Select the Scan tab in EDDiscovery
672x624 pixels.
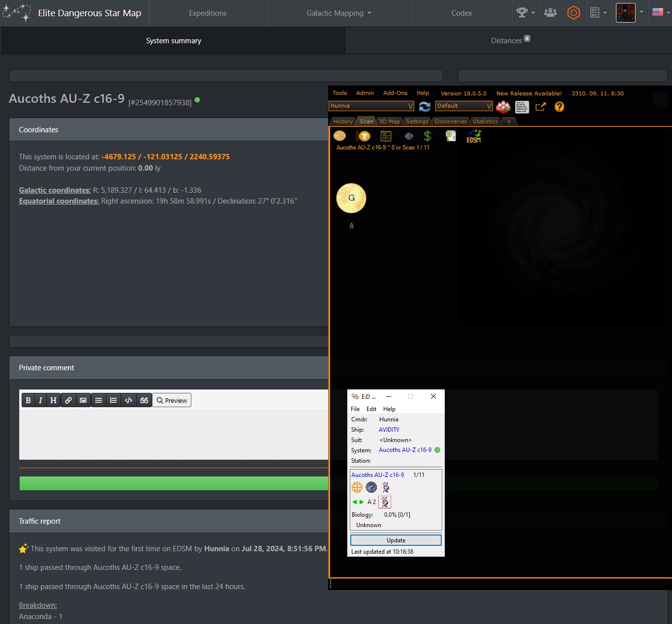(x=367, y=121)
